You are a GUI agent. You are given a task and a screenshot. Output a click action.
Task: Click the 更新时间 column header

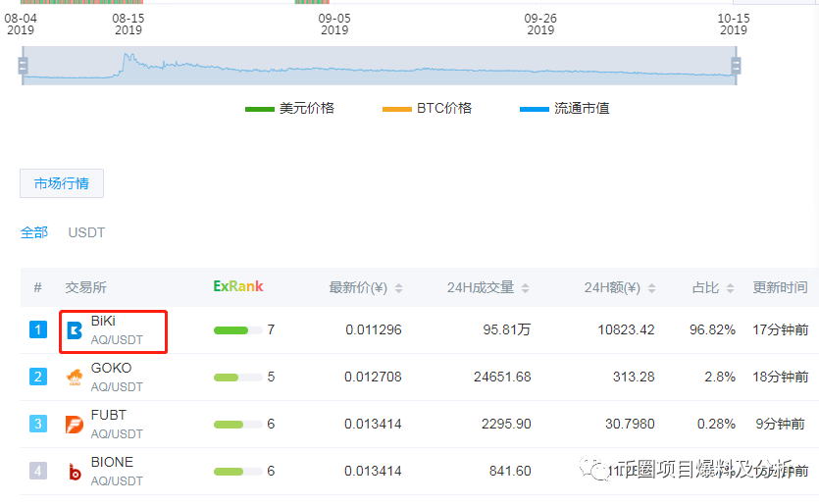[x=780, y=287]
